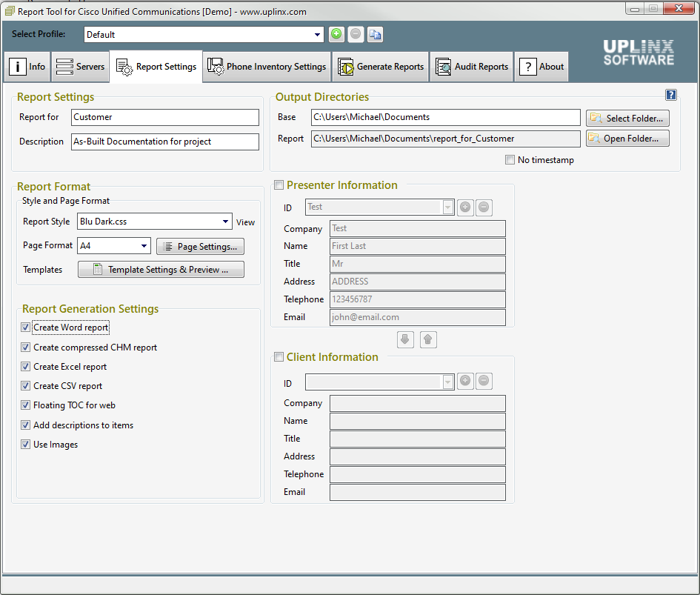This screenshot has height=595, width=700.
Task: Click the View link beside Report Style
Action: (245, 222)
